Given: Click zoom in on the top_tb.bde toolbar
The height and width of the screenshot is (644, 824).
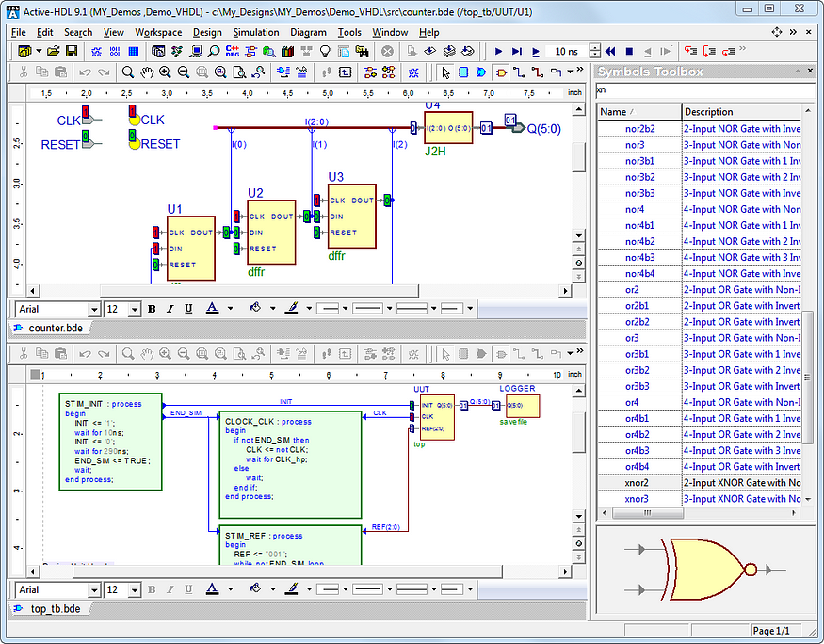Looking at the screenshot, I should 165,353.
